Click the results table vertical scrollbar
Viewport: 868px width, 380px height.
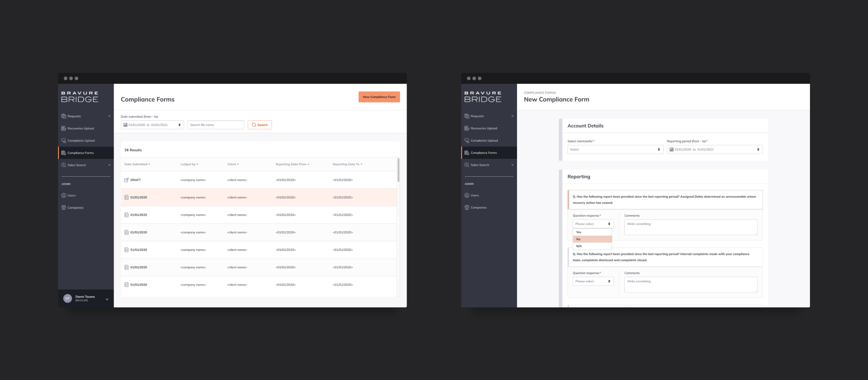click(x=398, y=171)
